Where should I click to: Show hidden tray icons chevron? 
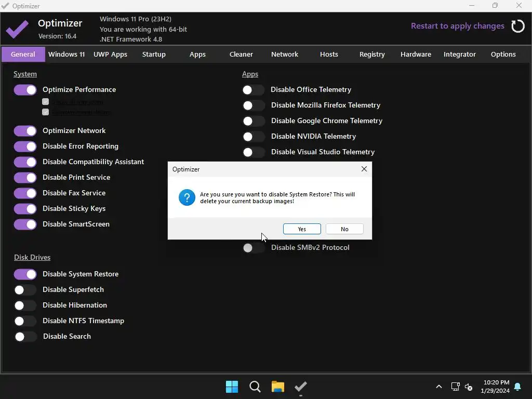438,387
